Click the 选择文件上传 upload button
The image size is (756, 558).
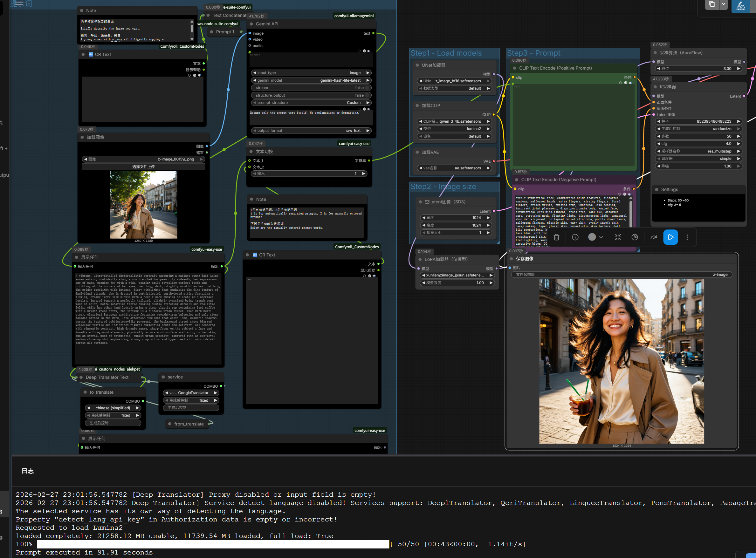(143, 167)
